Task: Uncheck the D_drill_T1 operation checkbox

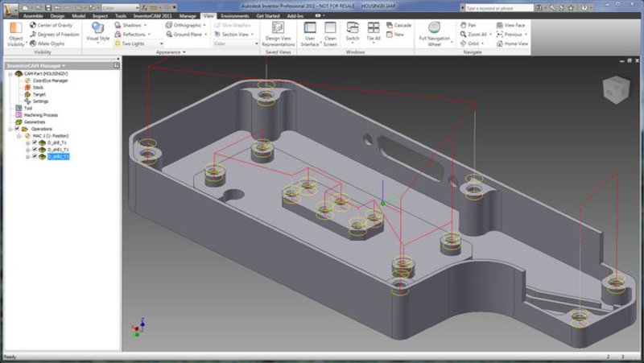Action: [34, 142]
